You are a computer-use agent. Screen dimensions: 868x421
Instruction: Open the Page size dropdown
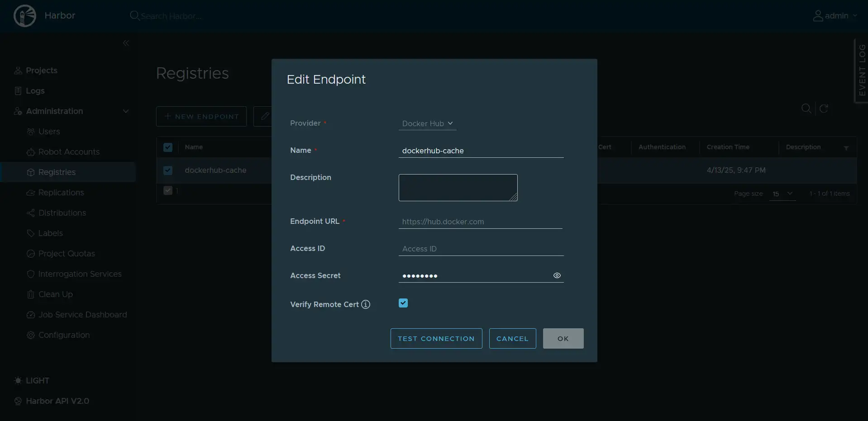[782, 194]
